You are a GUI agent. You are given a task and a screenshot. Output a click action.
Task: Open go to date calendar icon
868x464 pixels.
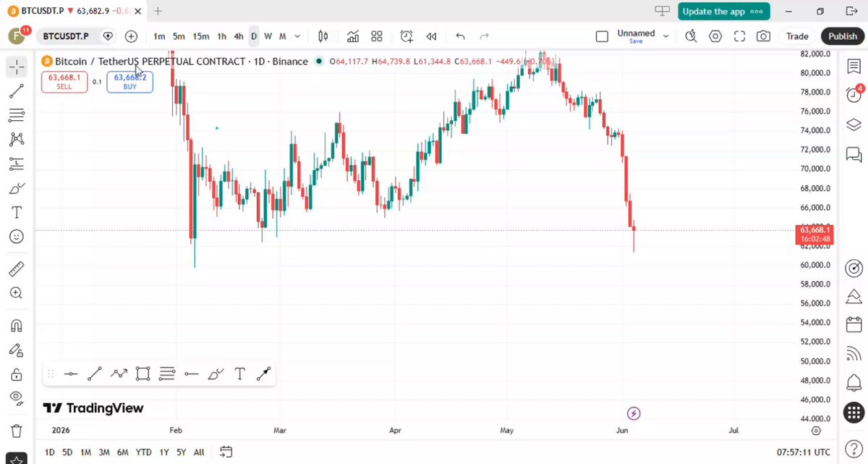(226, 452)
